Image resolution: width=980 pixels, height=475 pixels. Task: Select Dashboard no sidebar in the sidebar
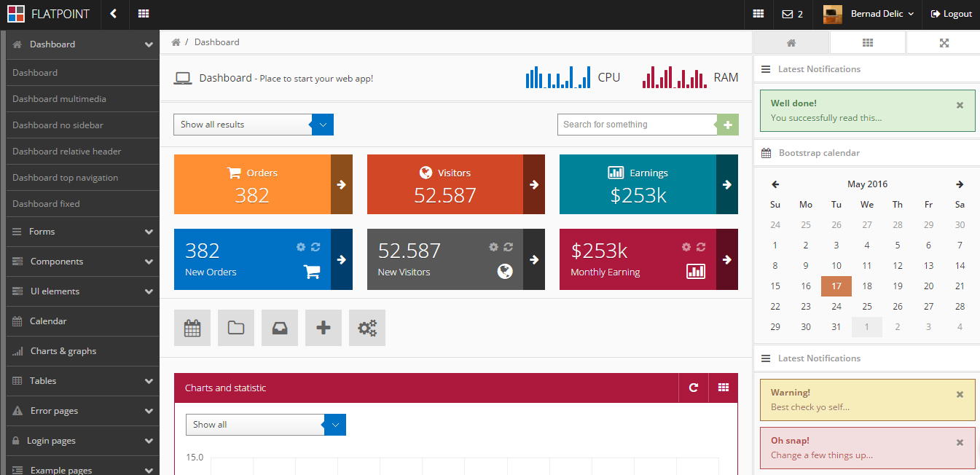pyautogui.click(x=82, y=125)
